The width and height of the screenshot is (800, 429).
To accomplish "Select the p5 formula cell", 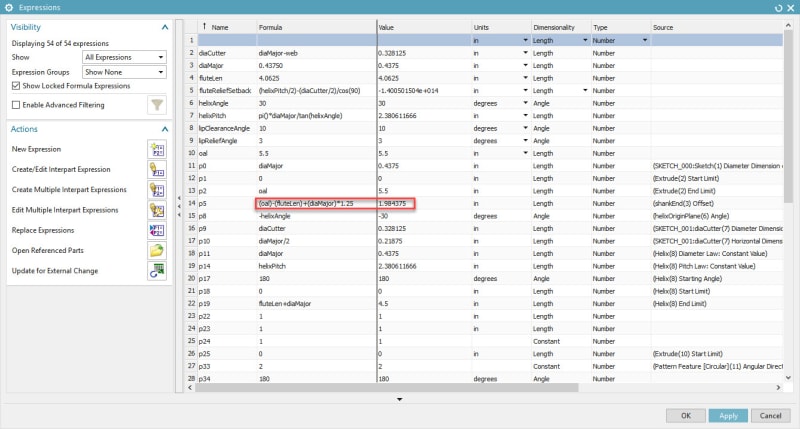I will point(316,204).
